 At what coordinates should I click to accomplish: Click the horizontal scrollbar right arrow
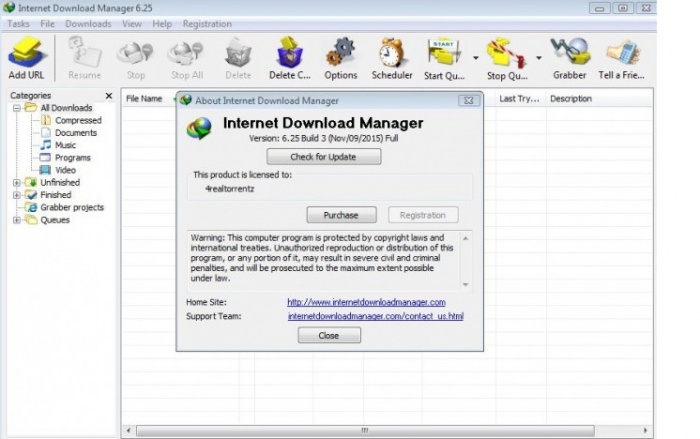click(645, 431)
